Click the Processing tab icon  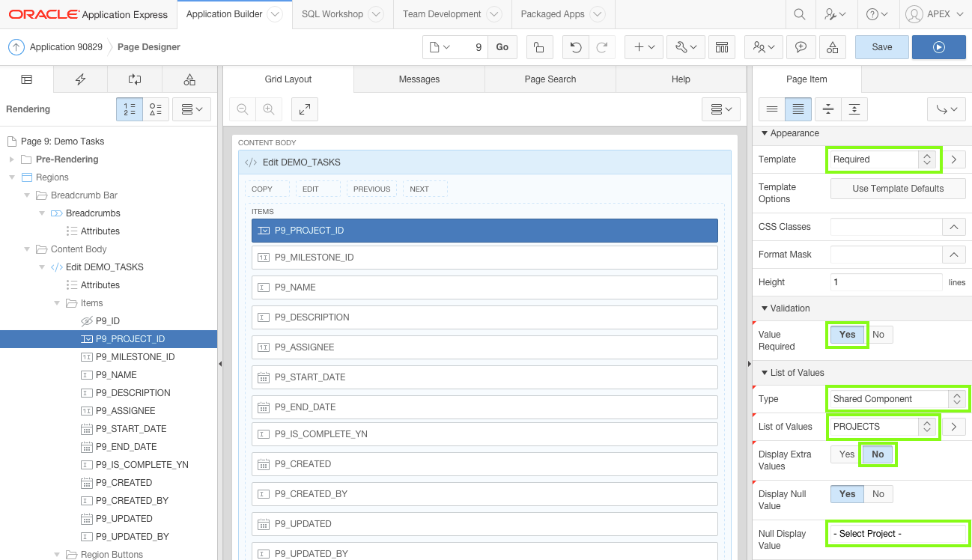point(135,79)
